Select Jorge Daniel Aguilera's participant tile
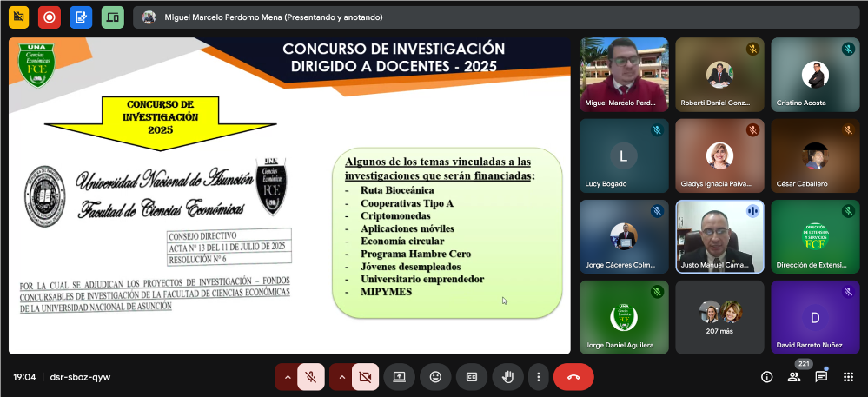 tap(624, 317)
